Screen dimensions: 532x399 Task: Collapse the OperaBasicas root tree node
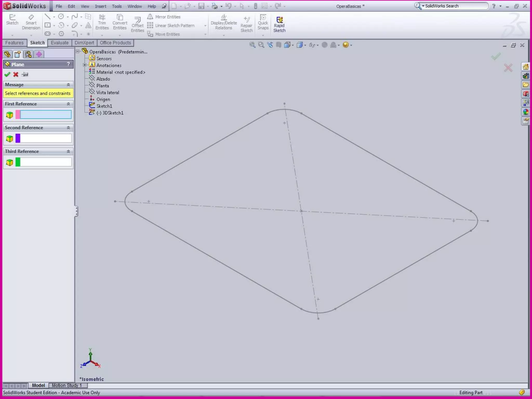(x=78, y=51)
